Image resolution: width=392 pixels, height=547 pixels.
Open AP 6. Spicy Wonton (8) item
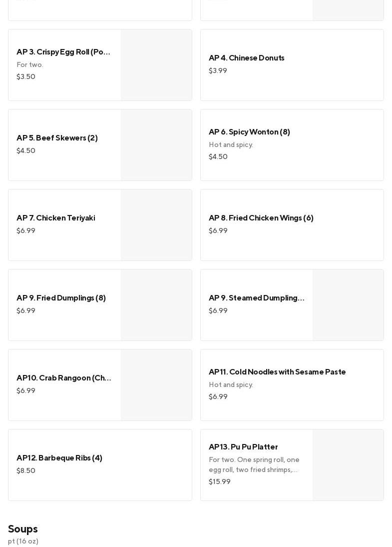[x=249, y=132]
